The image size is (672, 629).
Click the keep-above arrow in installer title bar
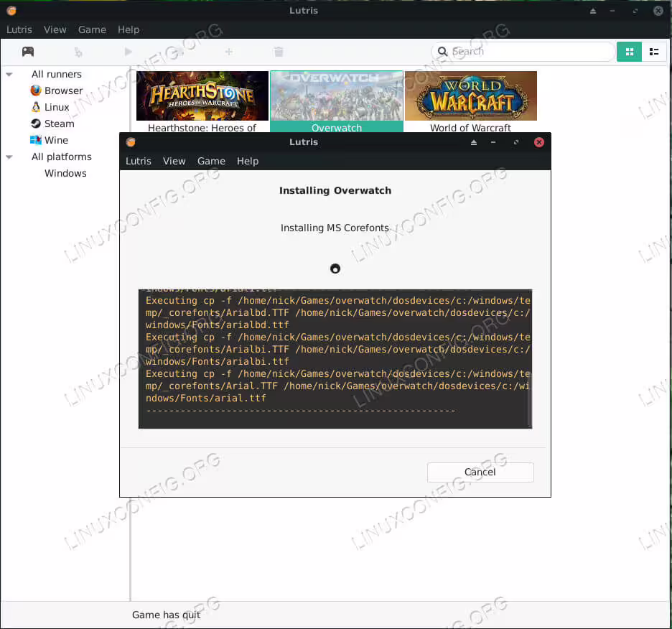474,142
